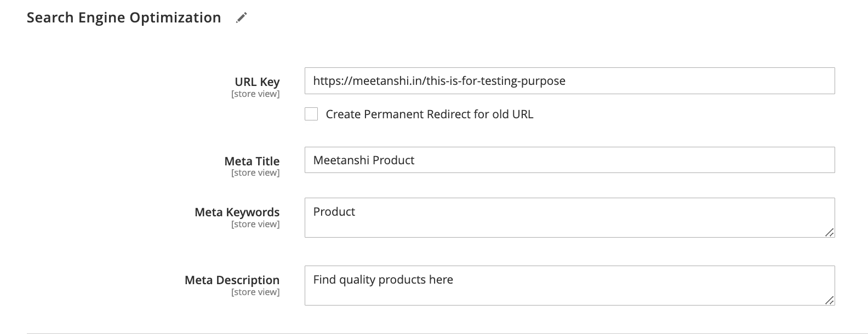Click the checkbox next to the redirect option

311,114
